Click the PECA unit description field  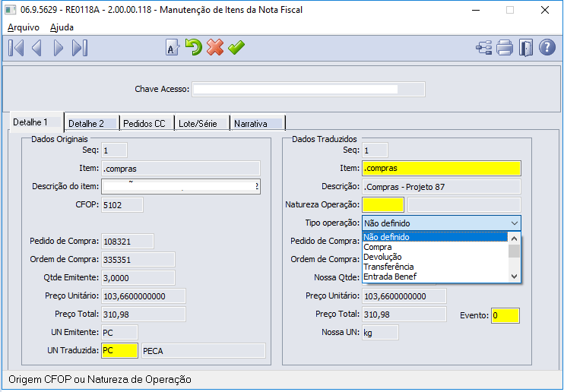203,351
